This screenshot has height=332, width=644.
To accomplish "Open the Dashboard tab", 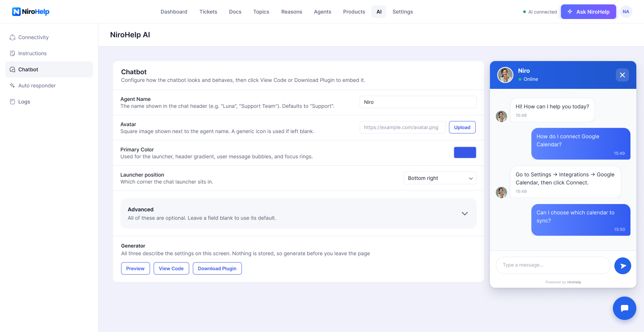I will pos(174,12).
